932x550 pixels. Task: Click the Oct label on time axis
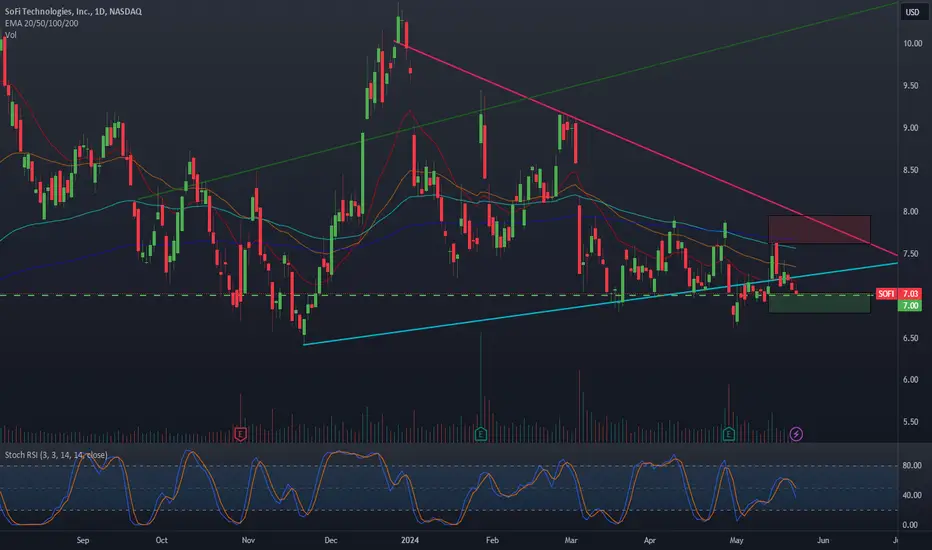[x=161, y=540]
